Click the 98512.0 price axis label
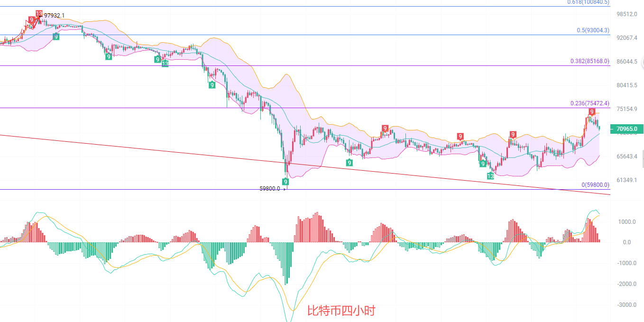This screenshot has width=644, height=322. tap(626, 14)
